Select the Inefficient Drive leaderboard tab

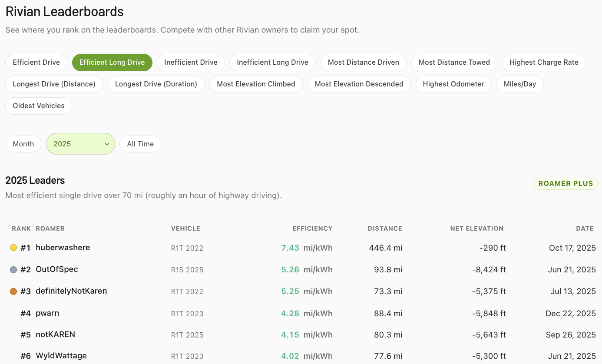click(191, 62)
